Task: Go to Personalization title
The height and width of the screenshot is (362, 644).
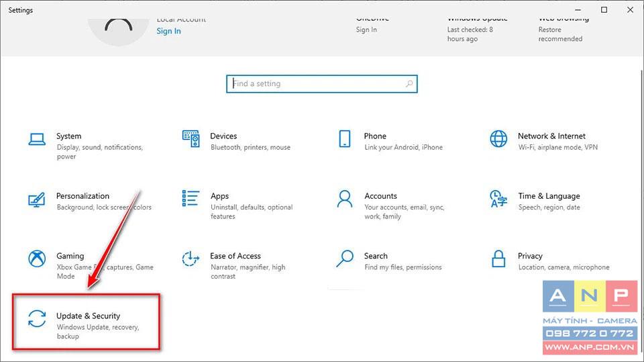Action: (83, 196)
